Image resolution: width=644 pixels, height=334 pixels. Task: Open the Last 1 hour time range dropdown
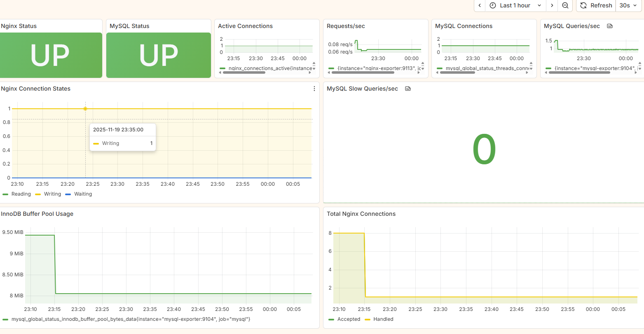click(x=515, y=5)
